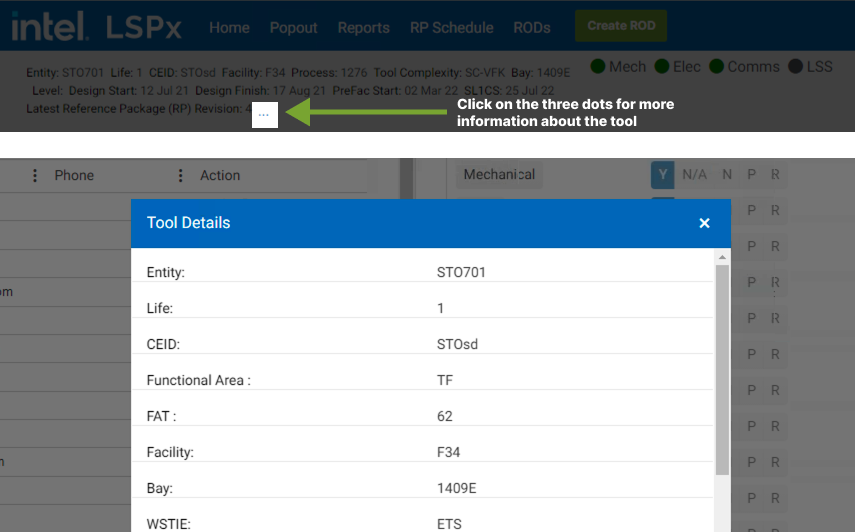Select N/A for the Mechanical row
This screenshot has width=855, height=532.
[x=694, y=175]
